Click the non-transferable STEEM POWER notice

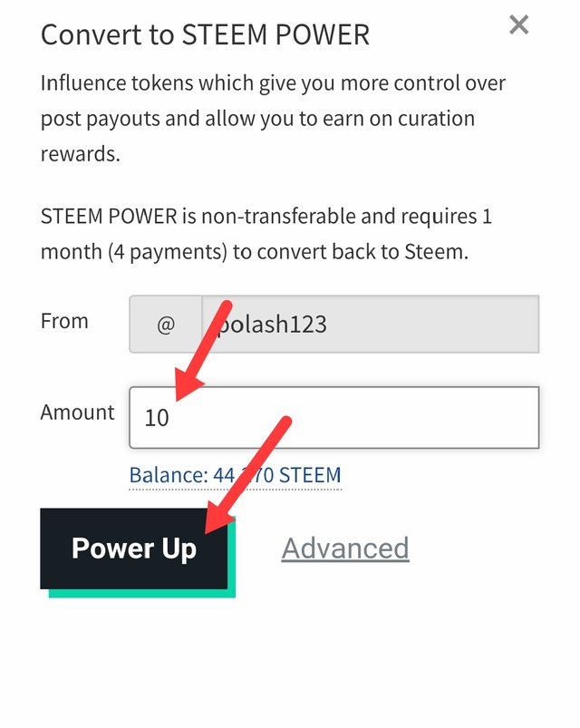coord(267,235)
